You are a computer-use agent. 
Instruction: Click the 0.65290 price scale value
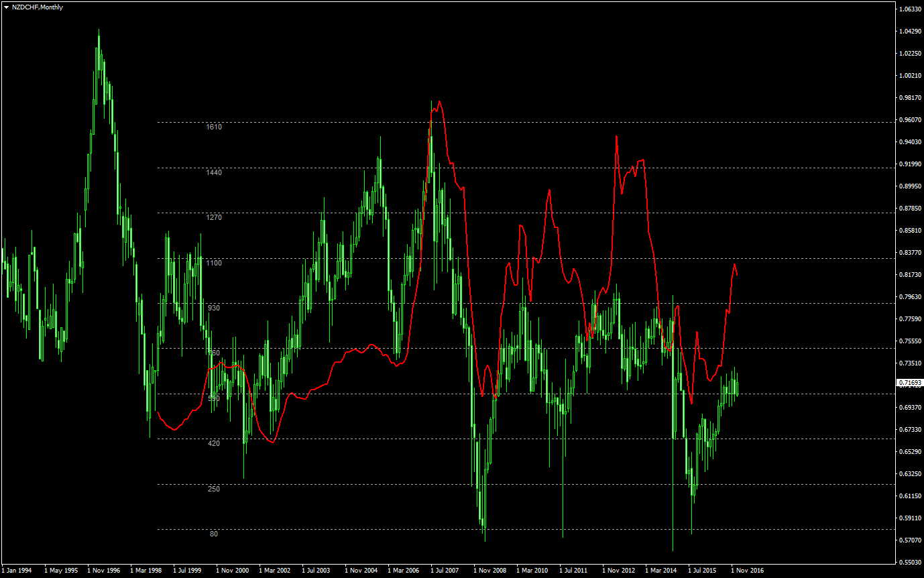pos(910,452)
